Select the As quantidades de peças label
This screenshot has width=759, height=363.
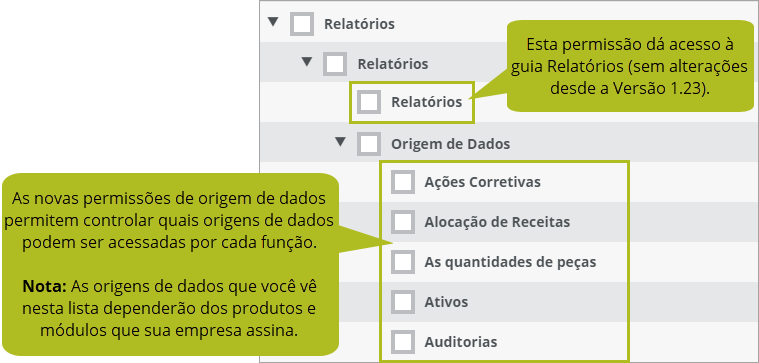pos(510,262)
